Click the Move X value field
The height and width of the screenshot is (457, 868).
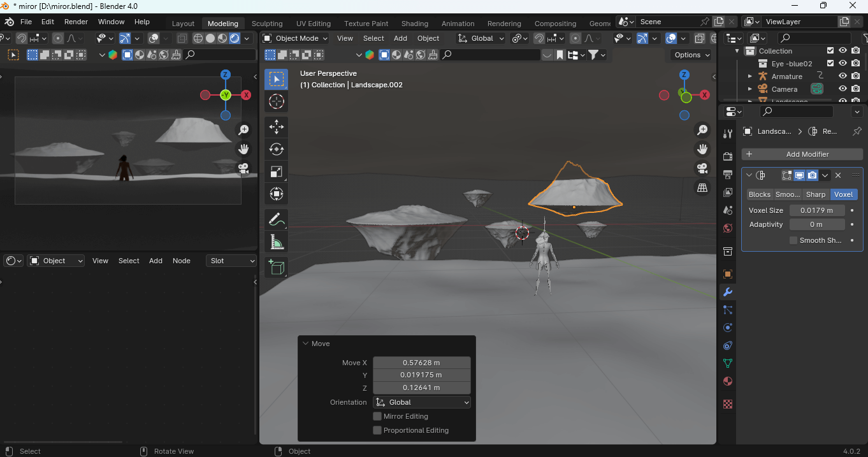pos(422,363)
